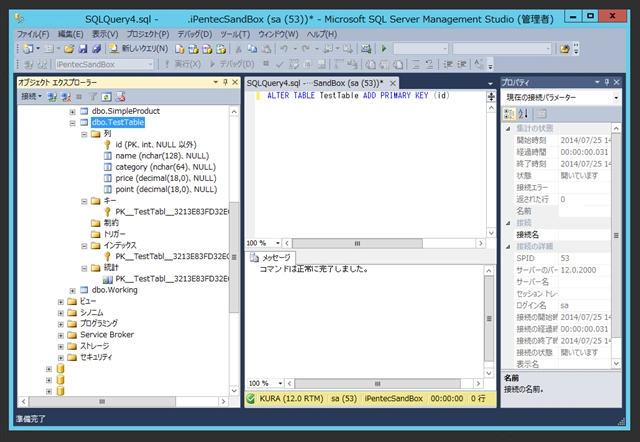The height and width of the screenshot is (442, 640).
Task: Collapse the キー keys folder
Action: 84,201
